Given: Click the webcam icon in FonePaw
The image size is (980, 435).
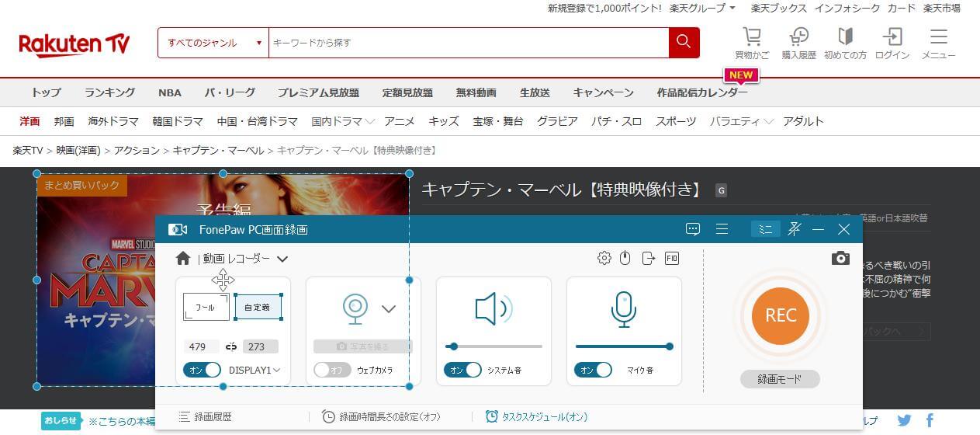Looking at the screenshot, I should point(355,308).
